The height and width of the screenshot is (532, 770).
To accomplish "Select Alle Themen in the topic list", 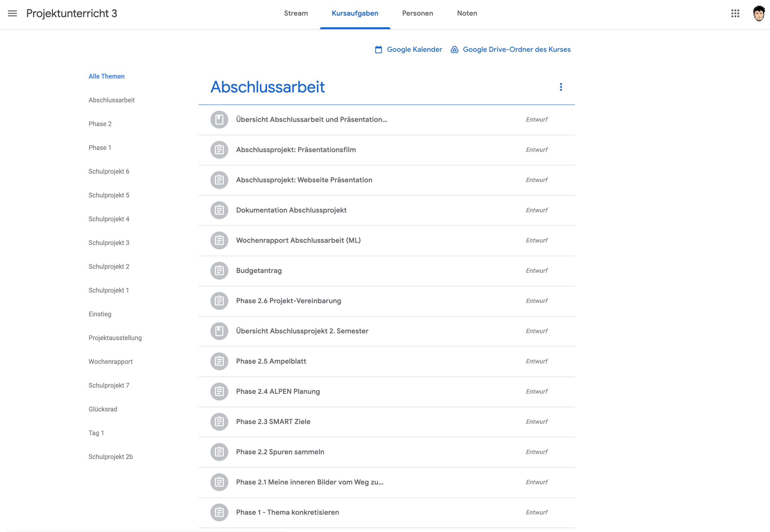I will point(107,76).
